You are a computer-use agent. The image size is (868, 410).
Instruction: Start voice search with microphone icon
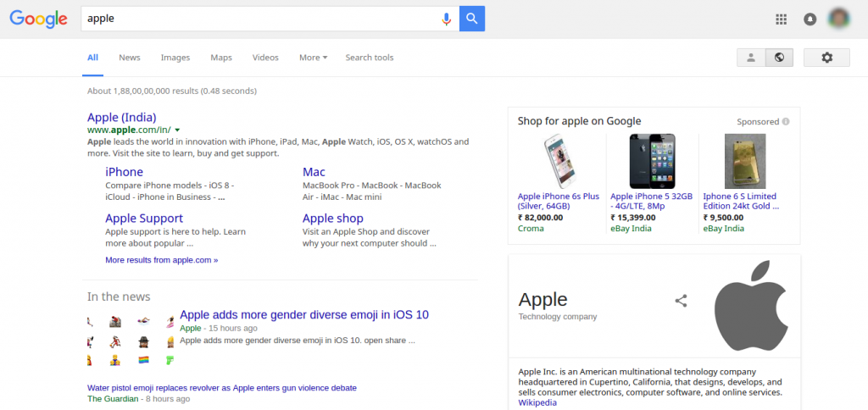tap(446, 19)
